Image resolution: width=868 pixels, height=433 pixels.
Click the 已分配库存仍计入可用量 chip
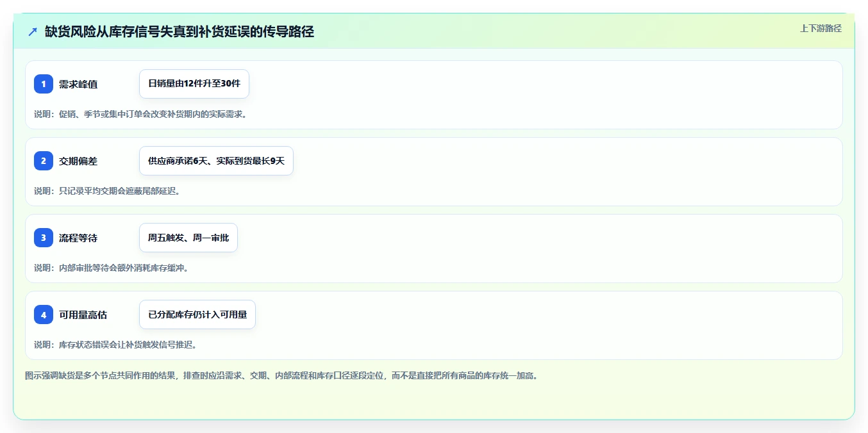[x=197, y=315]
